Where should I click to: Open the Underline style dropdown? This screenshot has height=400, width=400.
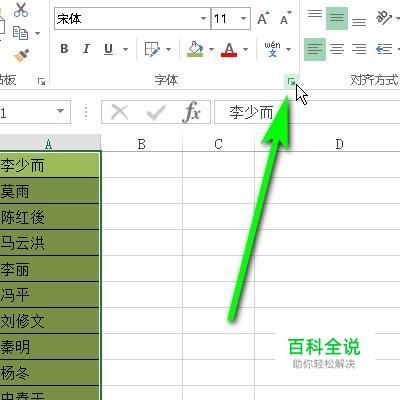tap(125, 50)
